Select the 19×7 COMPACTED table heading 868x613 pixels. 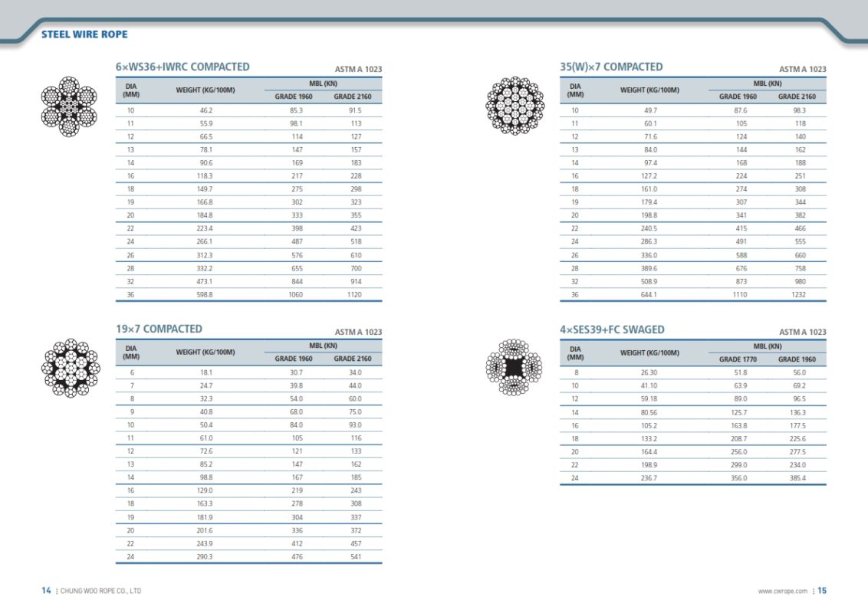pyautogui.click(x=159, y=329)
